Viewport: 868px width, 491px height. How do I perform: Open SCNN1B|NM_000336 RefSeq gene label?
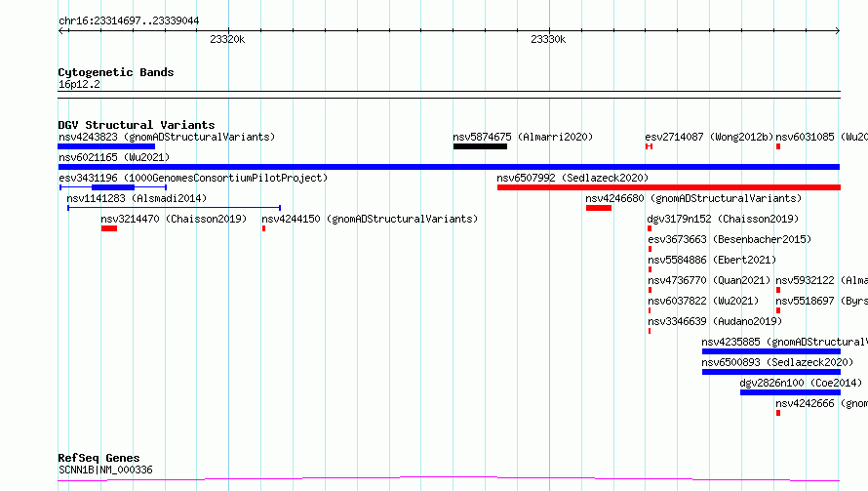pyautogui.click(x=105, y=470)
